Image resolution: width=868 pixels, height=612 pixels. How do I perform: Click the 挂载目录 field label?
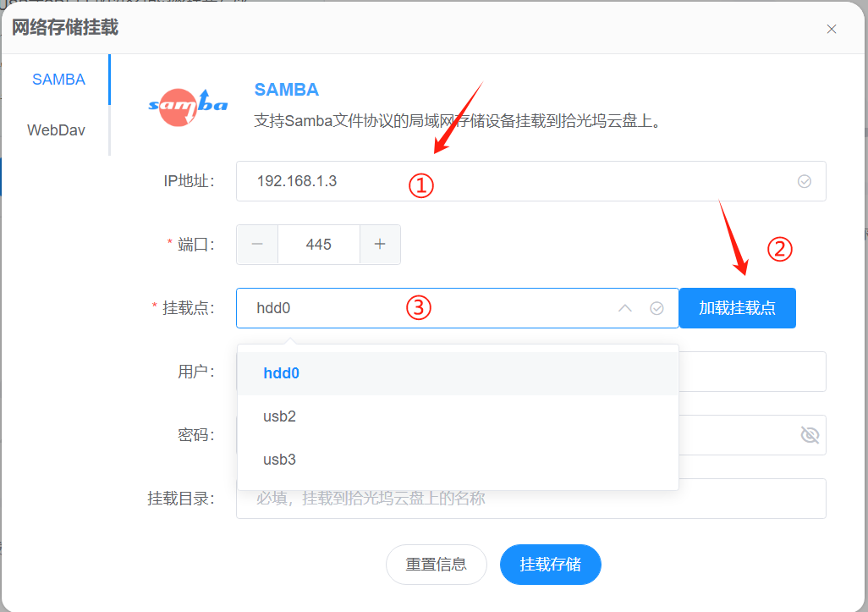coord(180,499)
